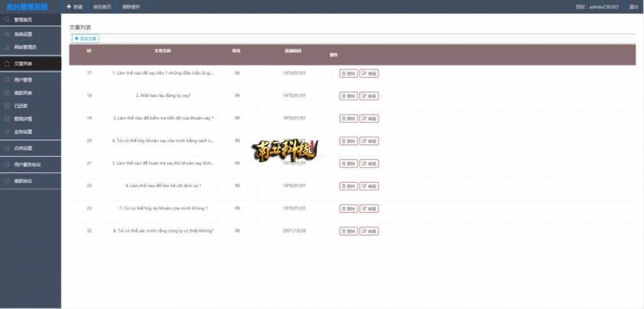Screen dimensions: 644x309
Task: Click 前往首页 in top bar
Action: 102,7
